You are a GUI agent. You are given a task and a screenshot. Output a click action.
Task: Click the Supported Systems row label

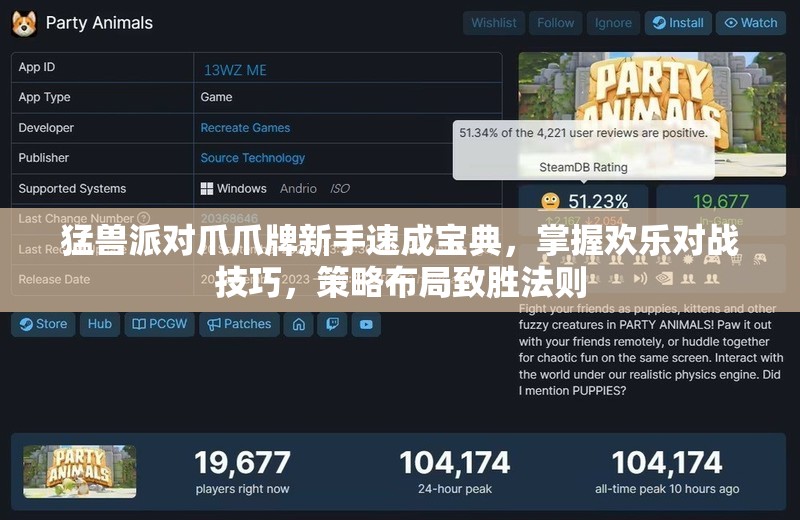pos(72,188)
